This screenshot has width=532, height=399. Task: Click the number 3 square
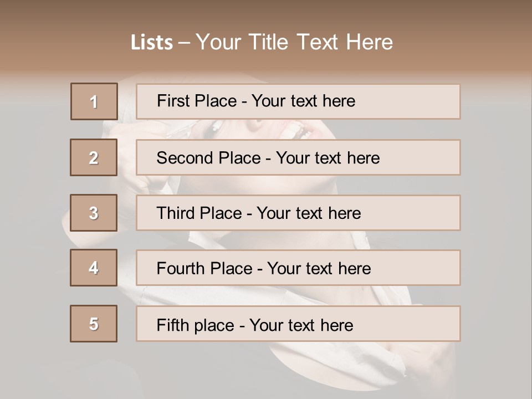click(94, 213)
